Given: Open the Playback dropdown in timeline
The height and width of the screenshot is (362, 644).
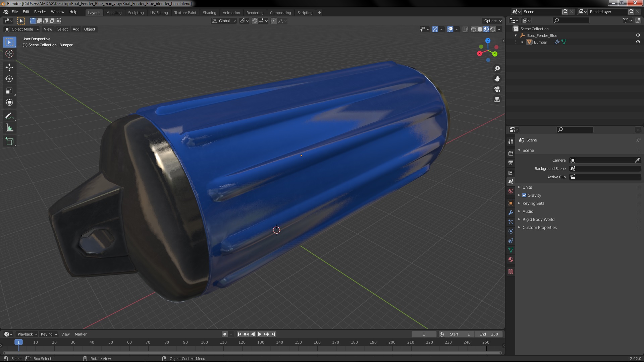Looking at the screenshot, I should pyautogui.click(x=27, y=334).
